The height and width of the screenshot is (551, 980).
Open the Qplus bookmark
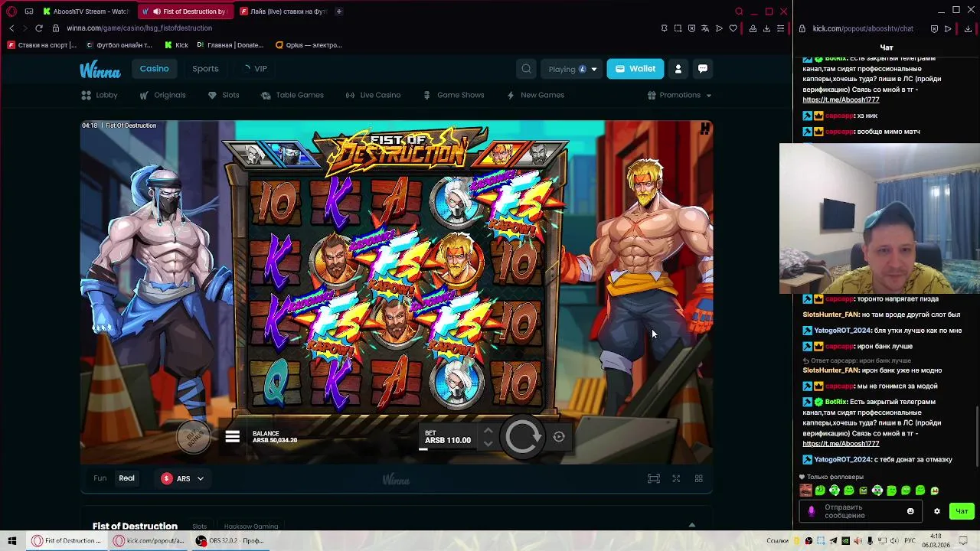(x=309, y=45)
